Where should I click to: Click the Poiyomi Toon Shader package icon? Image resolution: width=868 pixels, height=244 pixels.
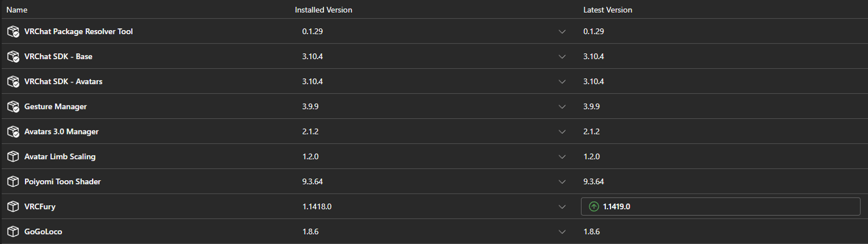(13, 181)
